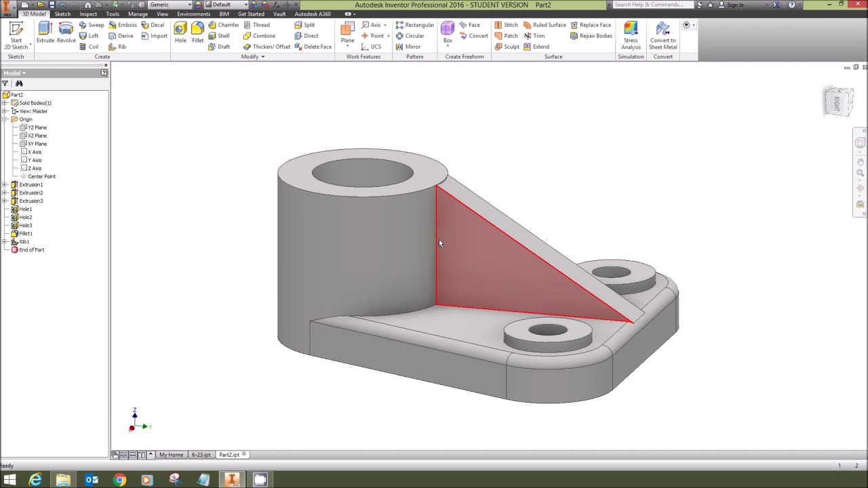The height and width of the screenshot is (488, 868).
Task: Collapse the Origin folder
Action: [5, 119]
